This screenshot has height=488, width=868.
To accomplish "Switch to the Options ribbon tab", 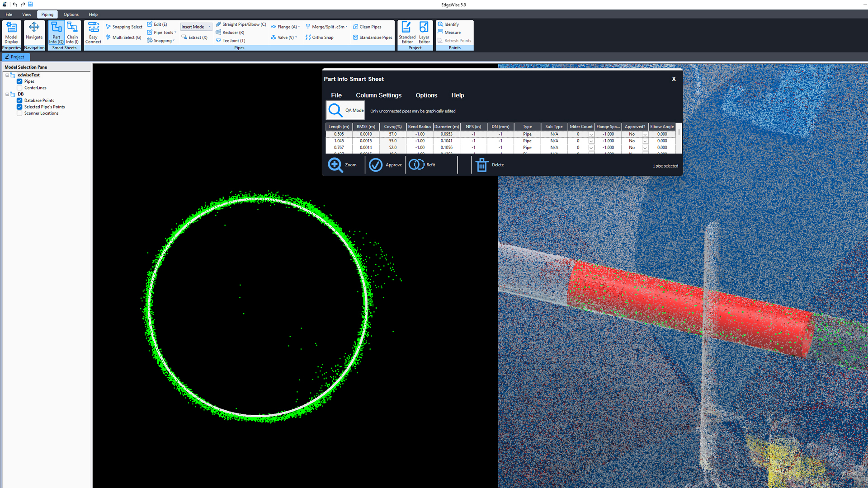I will pos(71,14).
